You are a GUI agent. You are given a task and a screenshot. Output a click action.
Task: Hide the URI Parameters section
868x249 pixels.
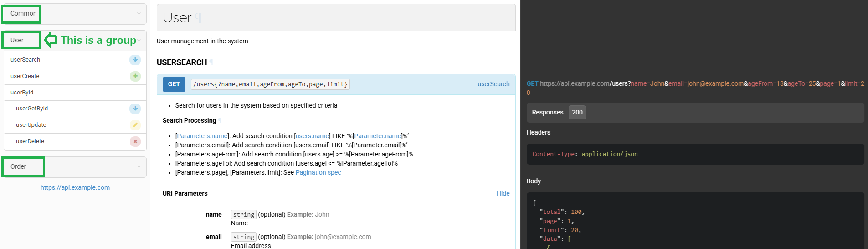[503, 193]
